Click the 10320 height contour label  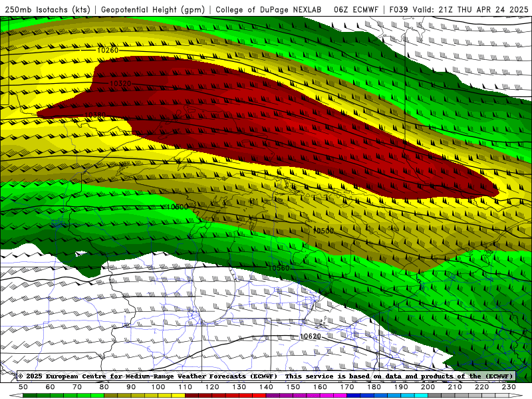(x=120, y=84)
